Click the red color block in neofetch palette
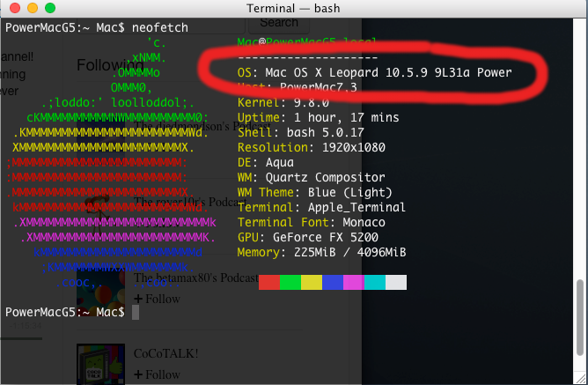Screen dimensions: 588x385 click(x=269, y=282)
